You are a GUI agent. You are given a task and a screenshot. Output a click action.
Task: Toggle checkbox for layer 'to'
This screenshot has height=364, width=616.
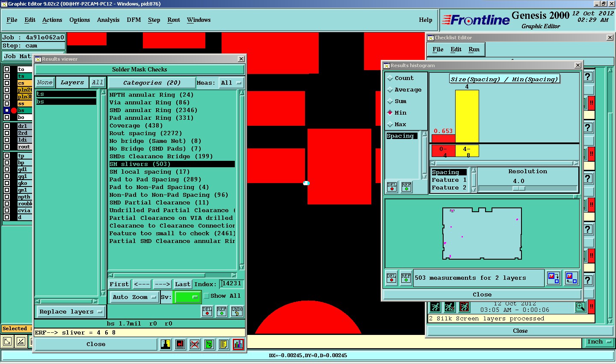point(7,69)
